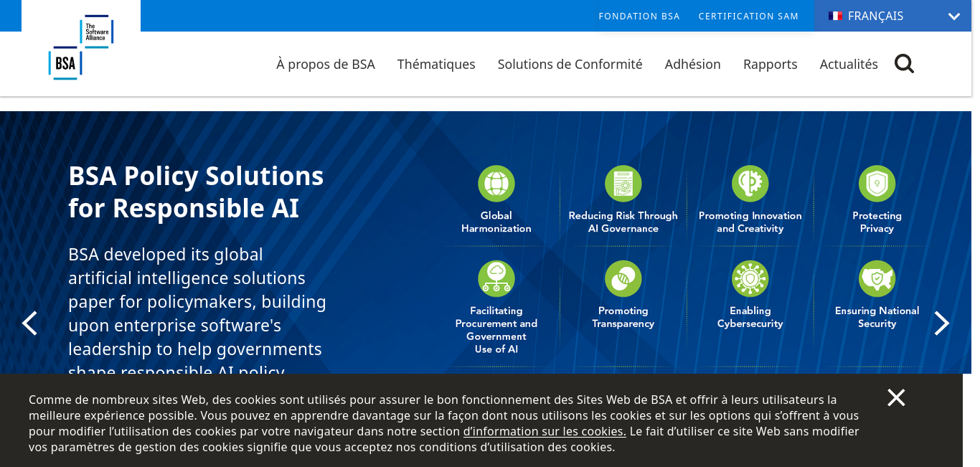Click the Reducing Risk Through AI Governance icon

click(623, 184)
